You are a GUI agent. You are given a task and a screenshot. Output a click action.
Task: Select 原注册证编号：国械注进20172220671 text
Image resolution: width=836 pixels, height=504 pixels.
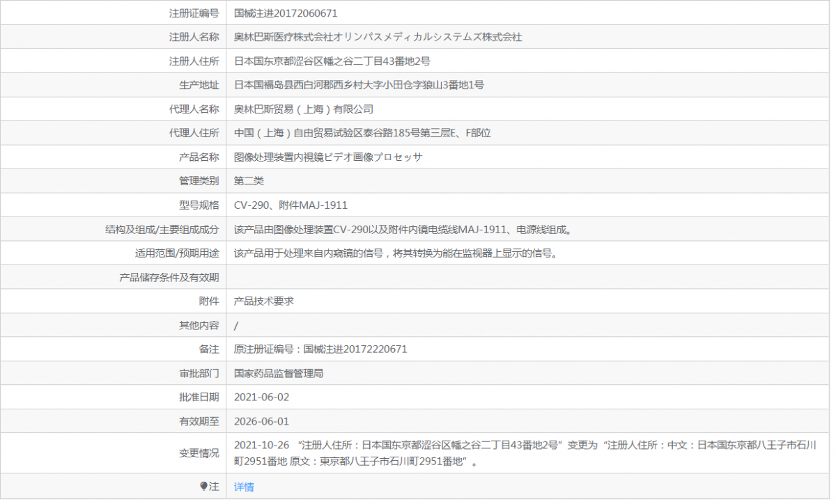pos(320,349)
